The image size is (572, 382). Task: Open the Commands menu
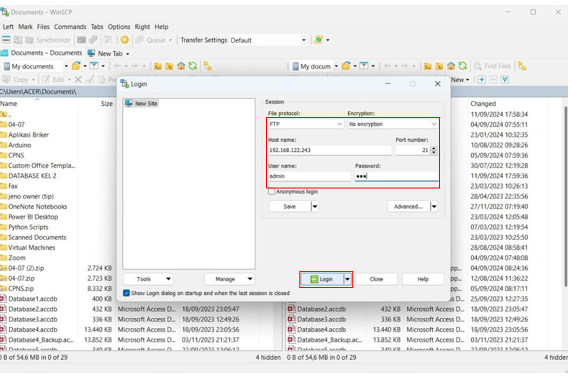click(x=70, y=27)
